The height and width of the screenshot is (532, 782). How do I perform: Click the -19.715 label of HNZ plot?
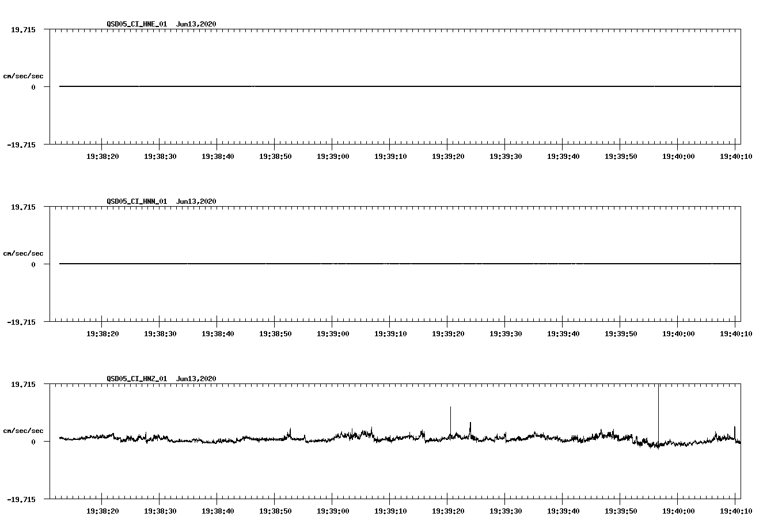(x=21, y=499)
